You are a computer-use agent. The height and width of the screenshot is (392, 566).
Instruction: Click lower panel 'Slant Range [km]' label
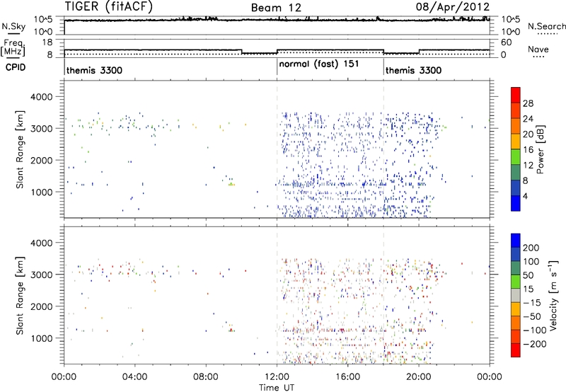pyautogui.click(x=20, y=296)
